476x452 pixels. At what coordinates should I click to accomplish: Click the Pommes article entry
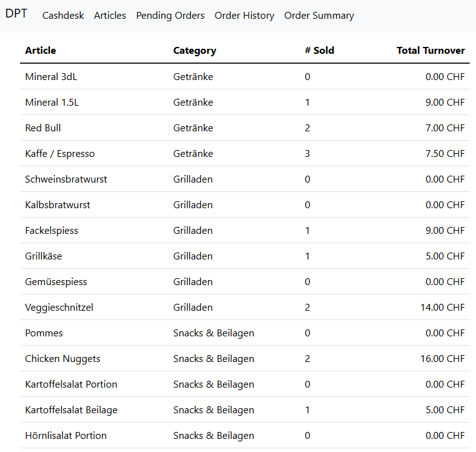coord(44,333)
